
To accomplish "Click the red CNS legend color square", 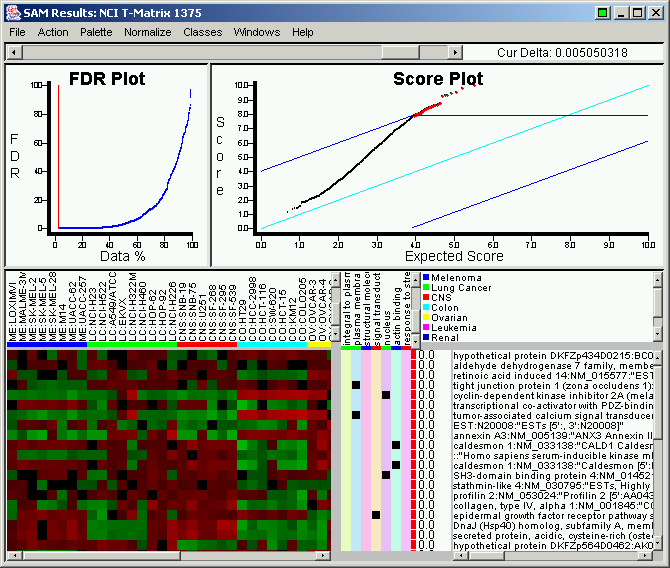I will point(426,297).
